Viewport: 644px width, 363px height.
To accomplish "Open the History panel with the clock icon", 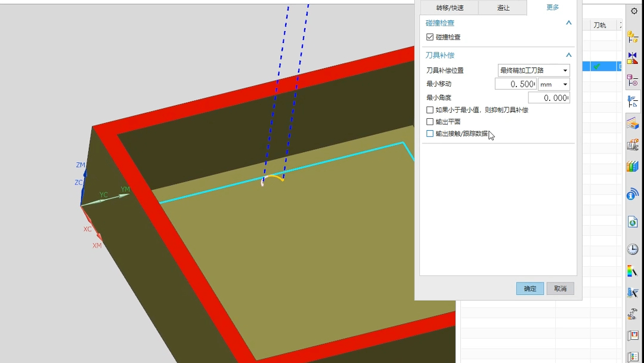I will click(633, 249).
